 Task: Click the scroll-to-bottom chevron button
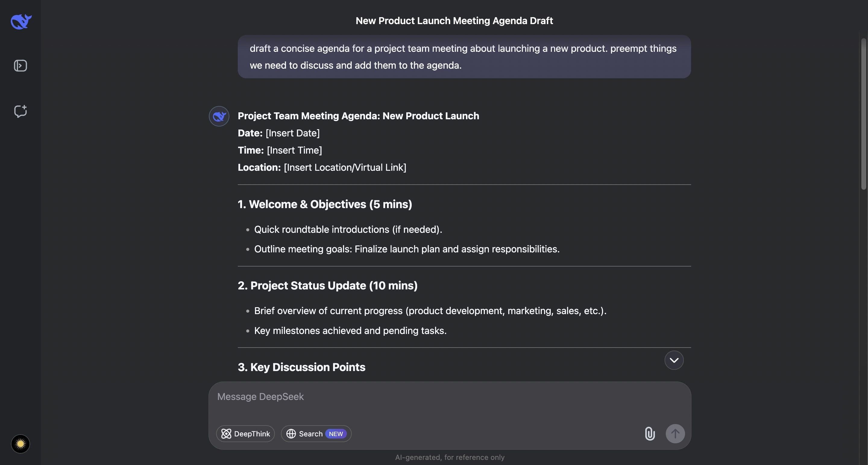[x=674, y=360]
